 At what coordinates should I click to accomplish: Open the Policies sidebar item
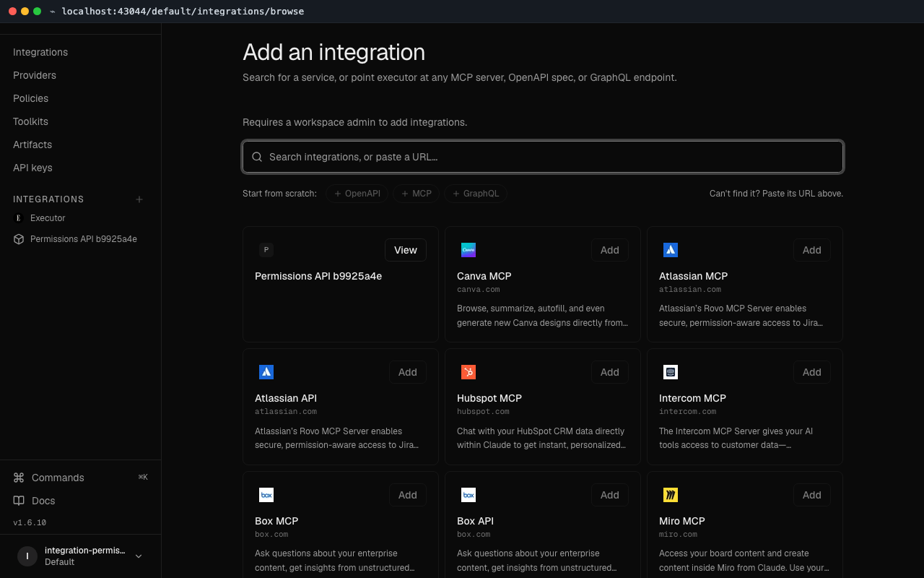31,98
